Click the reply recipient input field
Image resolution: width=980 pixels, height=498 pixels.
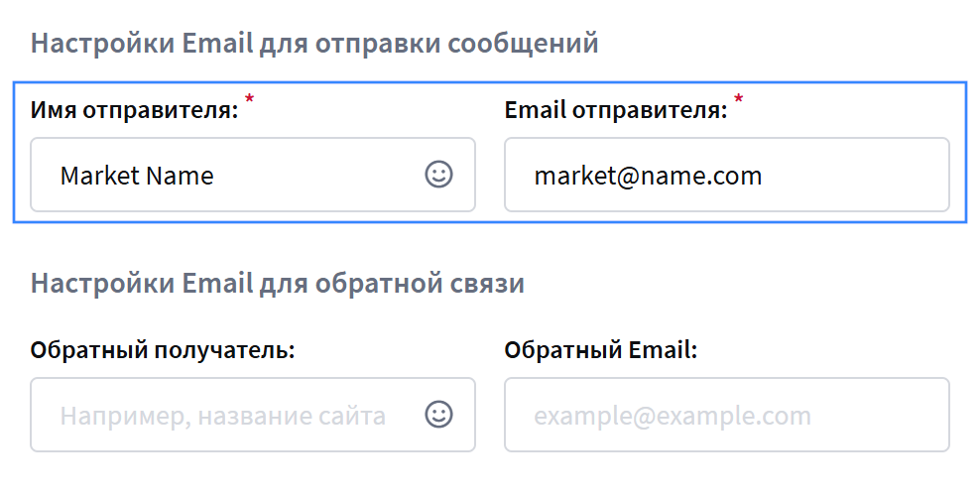click(228, 415)
